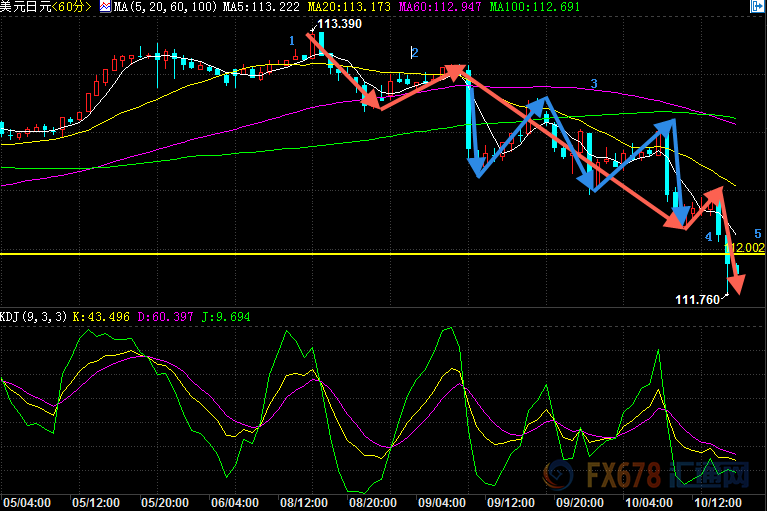Click the 113.390 high price marker
767x511 pixels.
click(x=338, y=23)
